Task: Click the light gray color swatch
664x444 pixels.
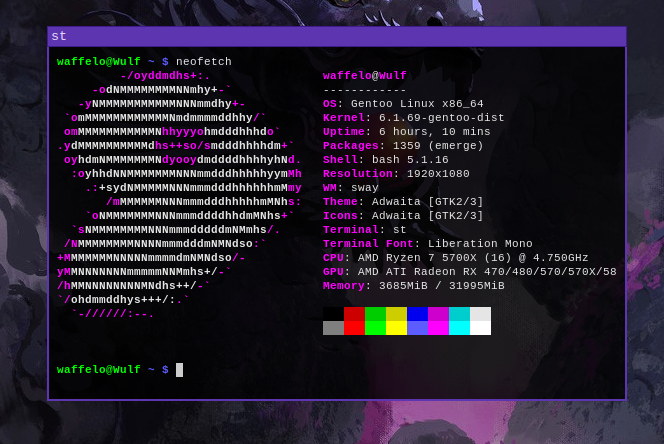Action: 481,314
